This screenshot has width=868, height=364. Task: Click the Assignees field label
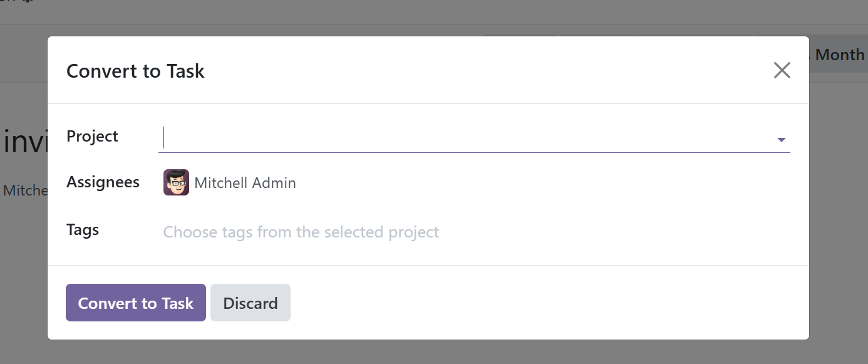pyautogui.click(x=103, y=182)
